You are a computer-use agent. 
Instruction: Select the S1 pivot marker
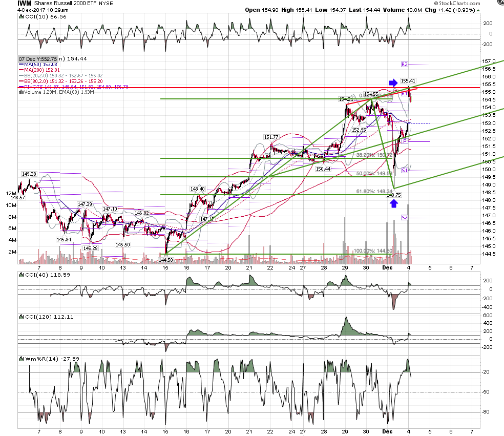(x=404, y=171)
